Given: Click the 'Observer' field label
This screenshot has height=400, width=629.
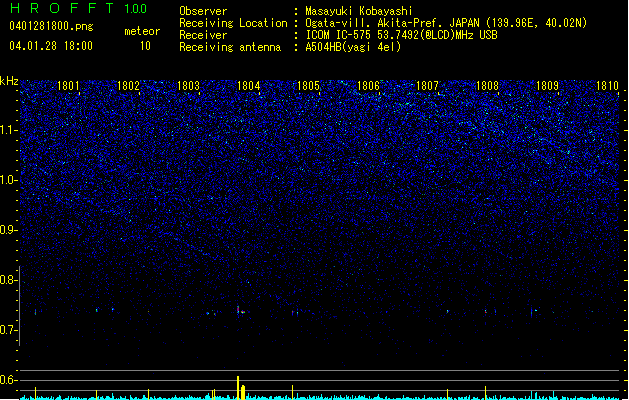Looking at the screenshot, I should coord(203,11).
